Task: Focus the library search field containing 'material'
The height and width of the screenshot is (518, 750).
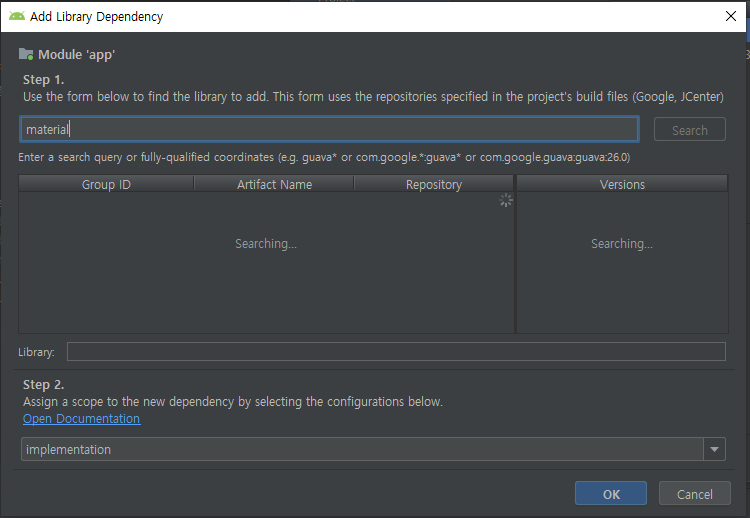Action: click(x=329, y=129)
